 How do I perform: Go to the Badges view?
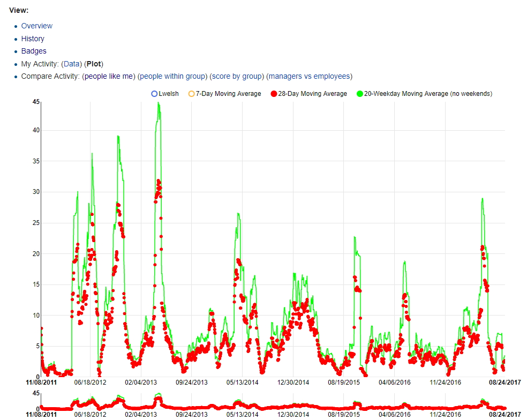(x=34, y=51)
